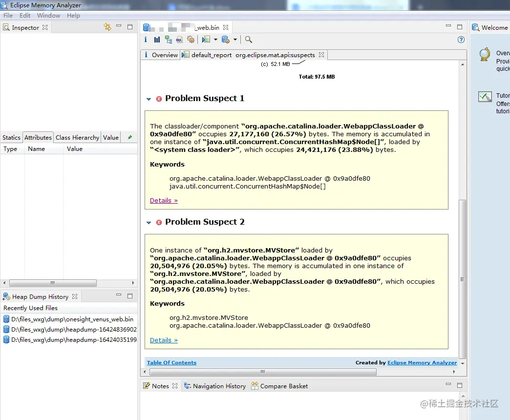
Task: Open the Run Report dropdown arrow
Action: pos(215,40)
